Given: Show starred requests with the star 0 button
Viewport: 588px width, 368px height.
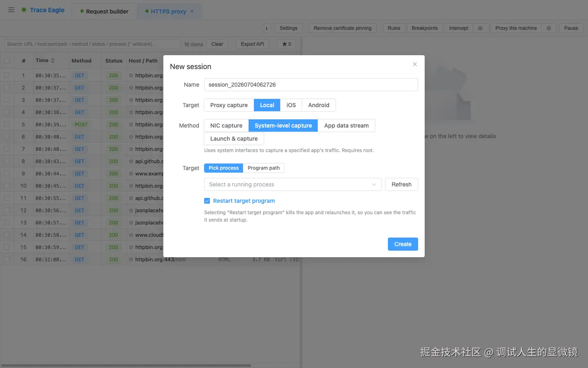Looking at the screenshot, I should pos(287,44).
